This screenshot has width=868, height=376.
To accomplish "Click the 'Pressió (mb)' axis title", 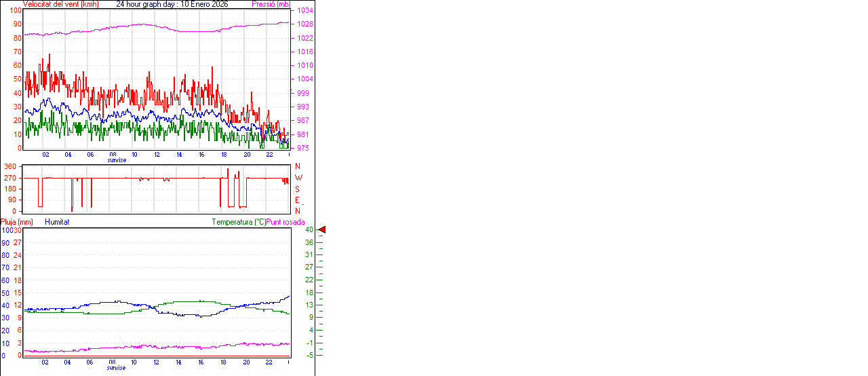I will [270, 4].
